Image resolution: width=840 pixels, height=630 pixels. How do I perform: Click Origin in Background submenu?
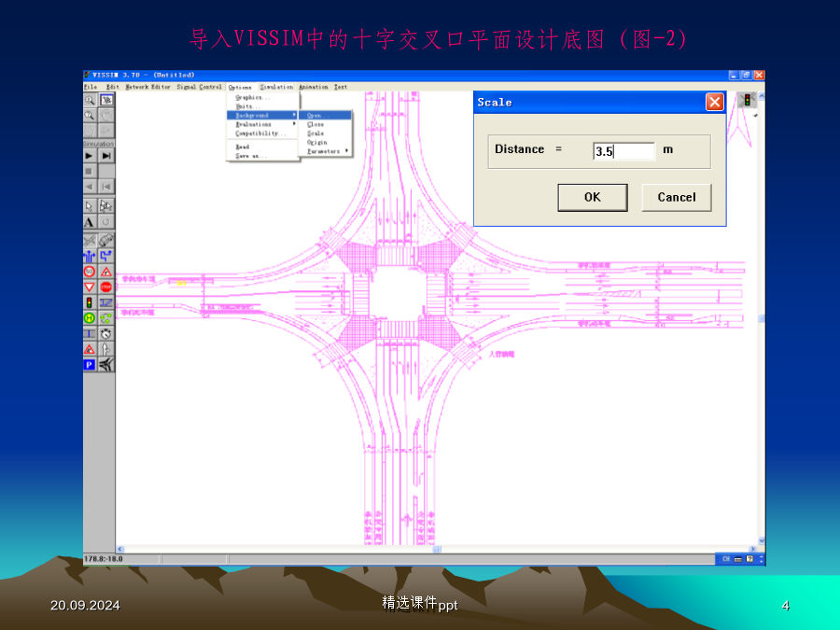coord(325,143)
